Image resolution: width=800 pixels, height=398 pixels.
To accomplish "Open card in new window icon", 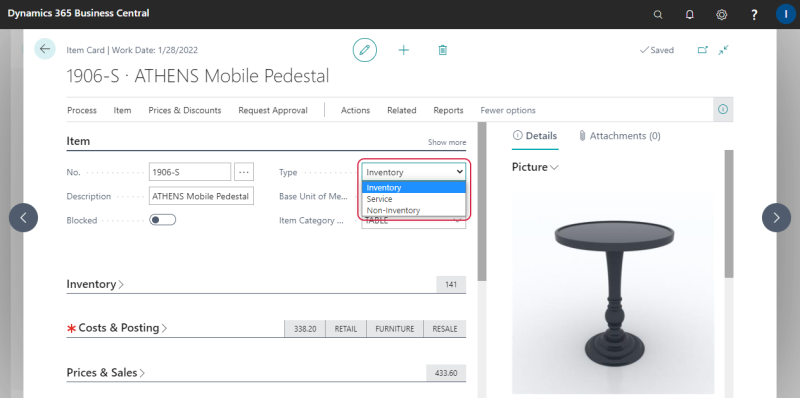I will [703, 50].
